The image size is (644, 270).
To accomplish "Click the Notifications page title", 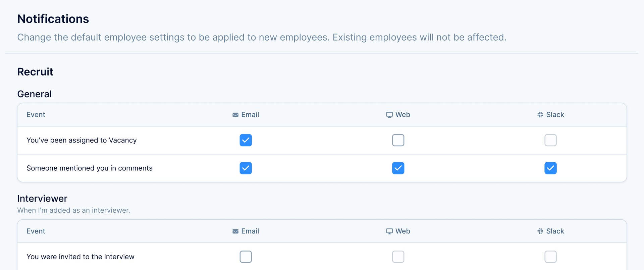I will tap(53, 19).
